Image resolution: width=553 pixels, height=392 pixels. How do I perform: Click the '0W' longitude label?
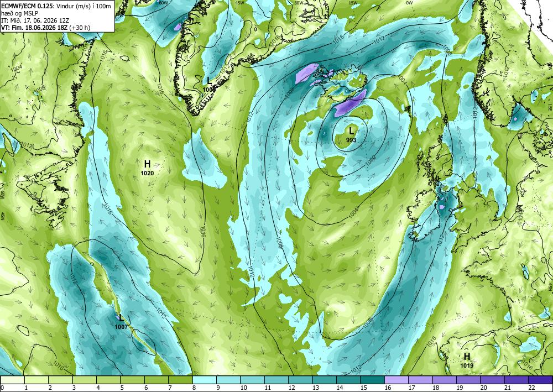click(x=409, y=2)
